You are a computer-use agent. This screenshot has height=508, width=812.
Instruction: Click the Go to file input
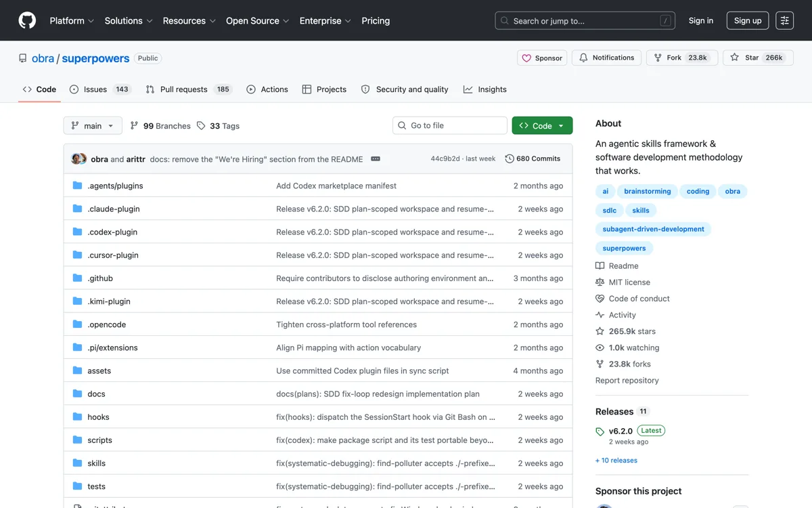tap(450, 125)
